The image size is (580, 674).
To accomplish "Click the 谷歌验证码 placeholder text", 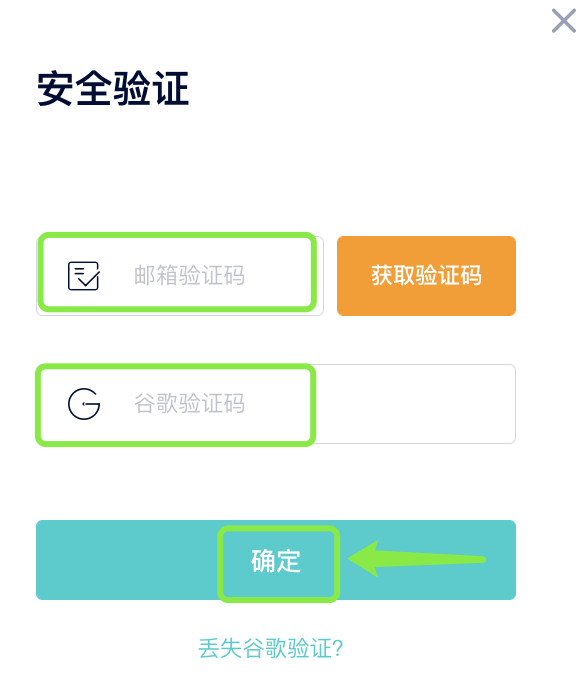I will (x=189, y=404).
